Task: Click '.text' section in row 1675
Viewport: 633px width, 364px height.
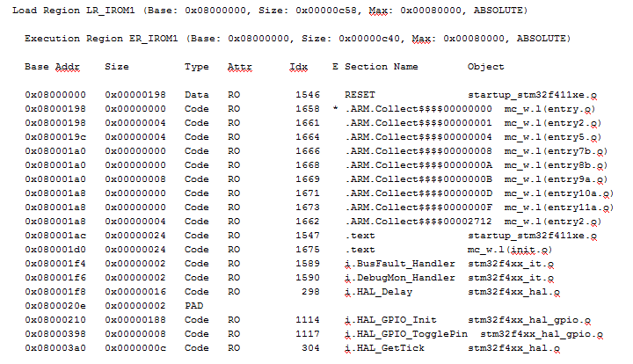Action: coord(360,250)
